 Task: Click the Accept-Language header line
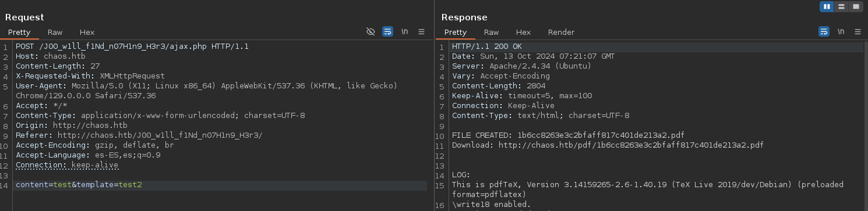[88, 155]
